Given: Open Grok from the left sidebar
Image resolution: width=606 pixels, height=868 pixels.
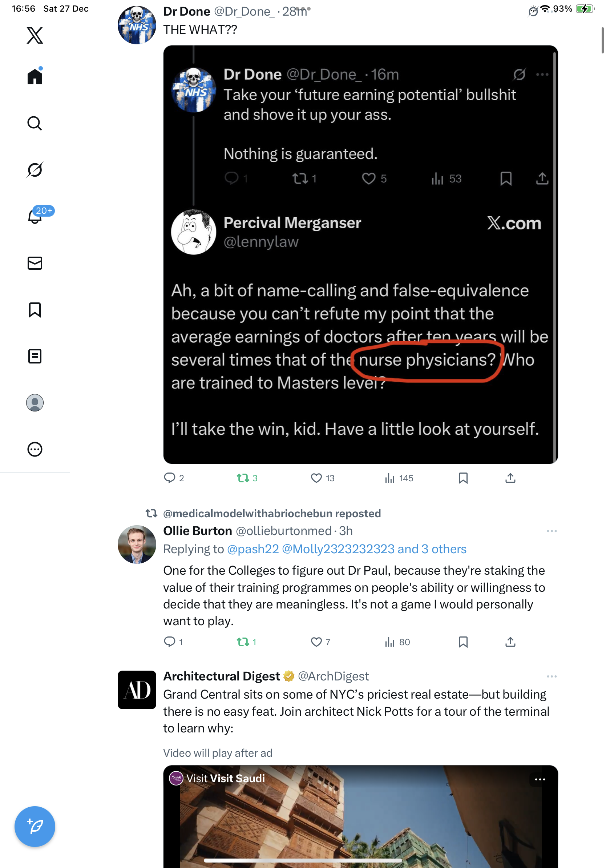Looking at the screenshot, I should pos(35,170).
